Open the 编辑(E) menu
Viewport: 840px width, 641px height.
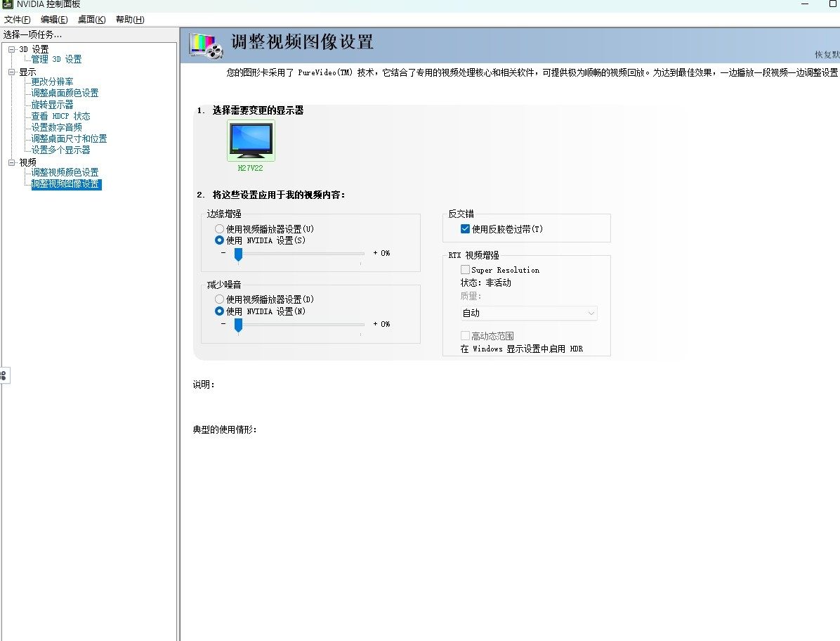(54, 20)
